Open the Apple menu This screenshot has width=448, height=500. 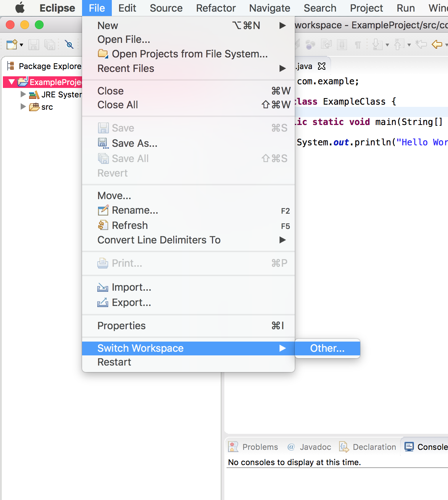20,8
